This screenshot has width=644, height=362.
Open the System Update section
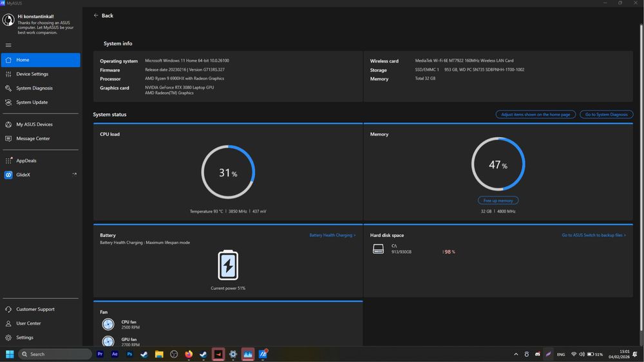tap(32, 102)
